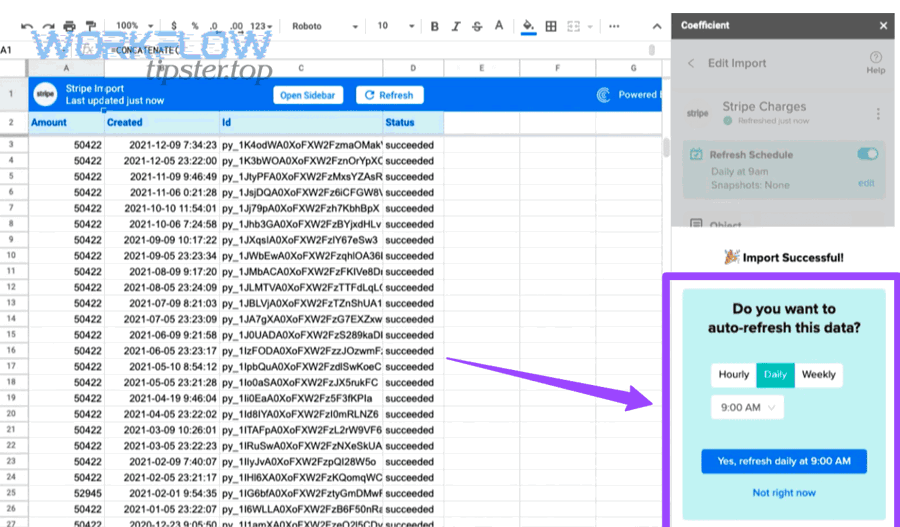Image resolution: width=900 pixels, height=527 pixels.
Task: Collapse the toolbar with the up chevron
Action: click(657, 26)
